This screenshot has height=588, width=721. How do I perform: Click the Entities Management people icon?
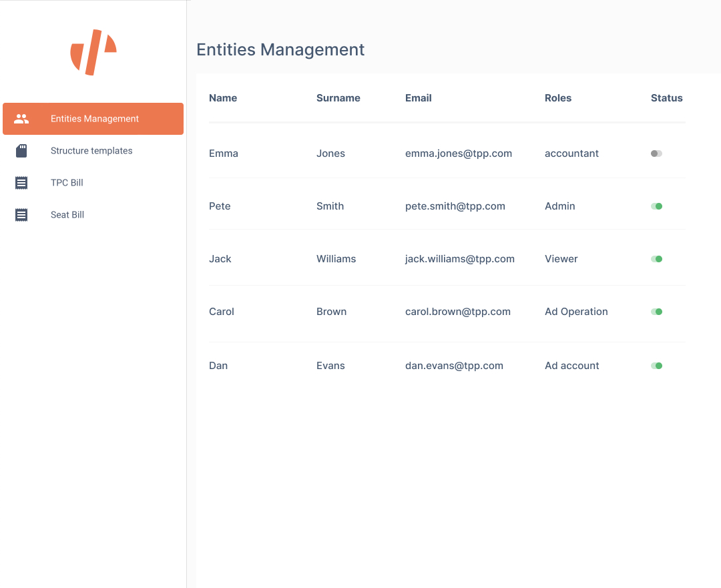pyautogui.click(x=21, y=119)
